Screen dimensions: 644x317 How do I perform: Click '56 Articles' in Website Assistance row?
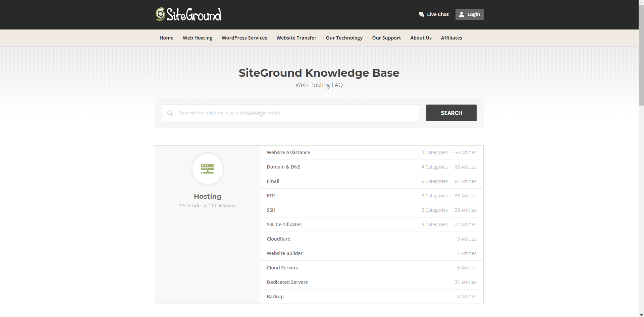click(466, 152)
